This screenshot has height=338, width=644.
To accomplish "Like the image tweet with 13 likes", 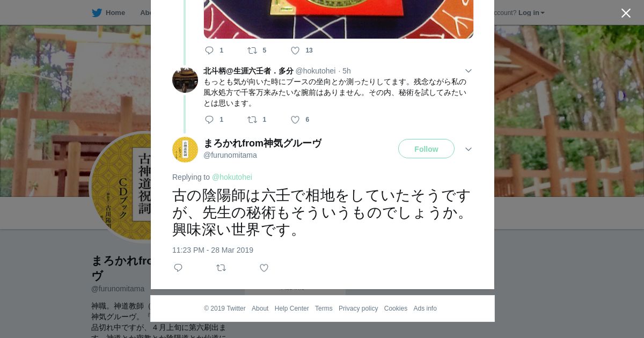I will click(x=295, y=50).
